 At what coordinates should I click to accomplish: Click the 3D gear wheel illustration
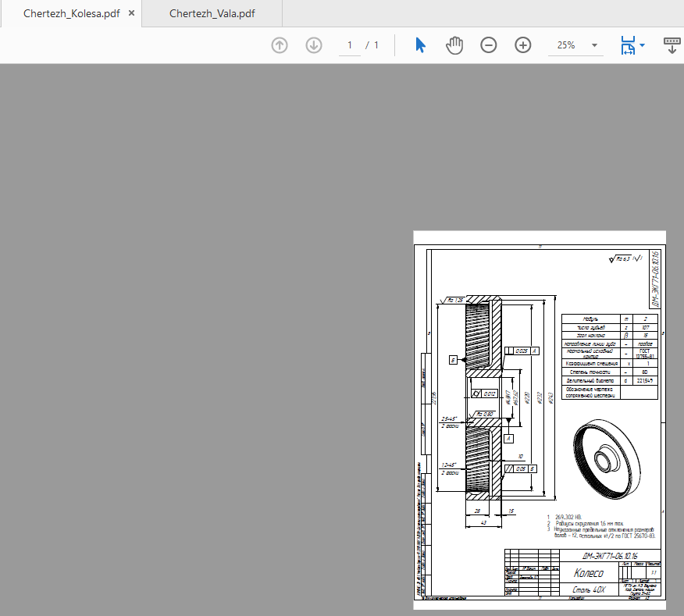point(607,459)
